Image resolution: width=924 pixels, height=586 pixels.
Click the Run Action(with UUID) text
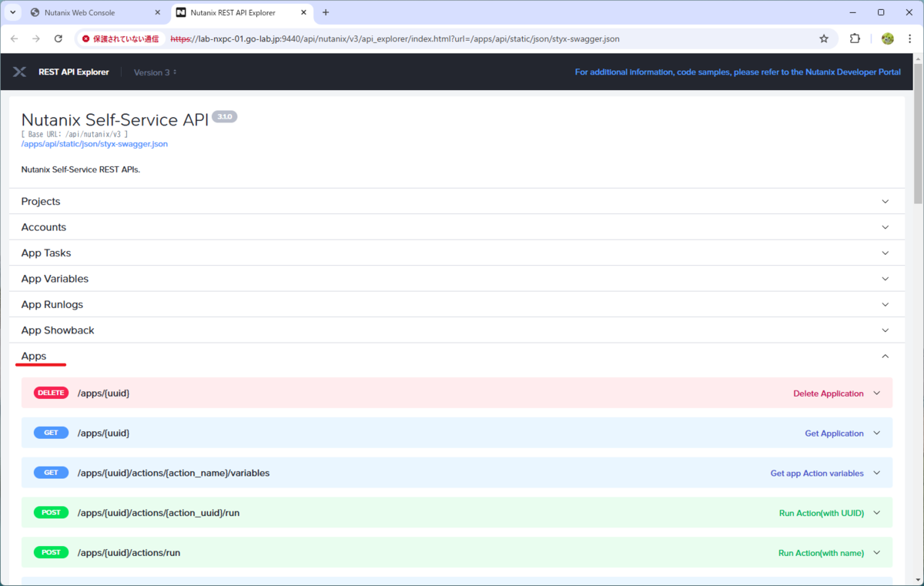pyautogui.click(x=822, y=513)
